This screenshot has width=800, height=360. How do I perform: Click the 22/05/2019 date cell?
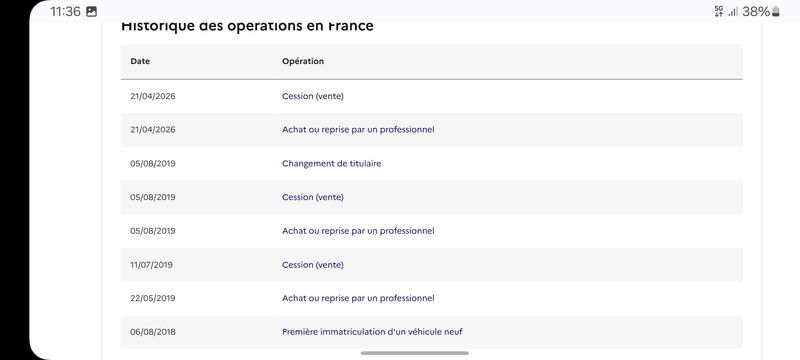coord(153,298)
